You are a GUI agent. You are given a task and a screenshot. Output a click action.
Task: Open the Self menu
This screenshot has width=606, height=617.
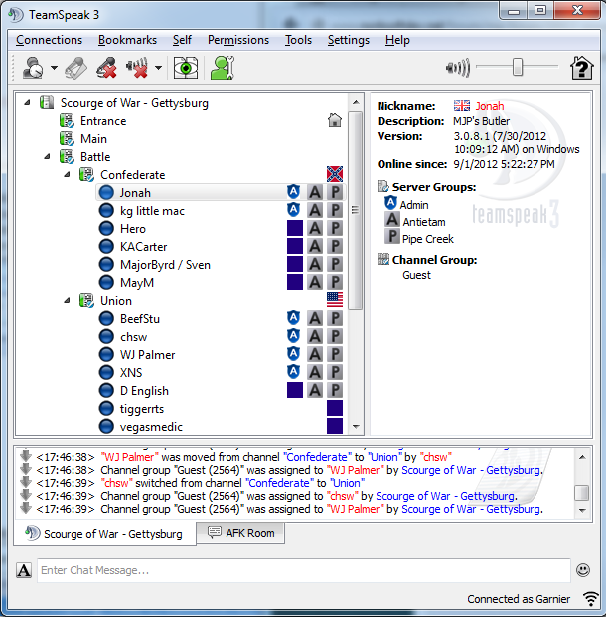[182, 40]
